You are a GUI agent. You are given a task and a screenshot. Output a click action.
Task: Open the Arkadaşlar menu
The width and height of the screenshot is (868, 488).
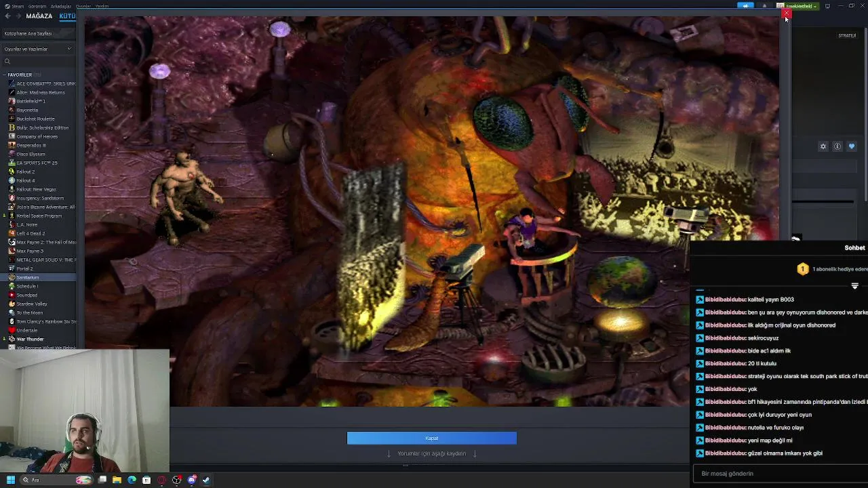(60, 6)
